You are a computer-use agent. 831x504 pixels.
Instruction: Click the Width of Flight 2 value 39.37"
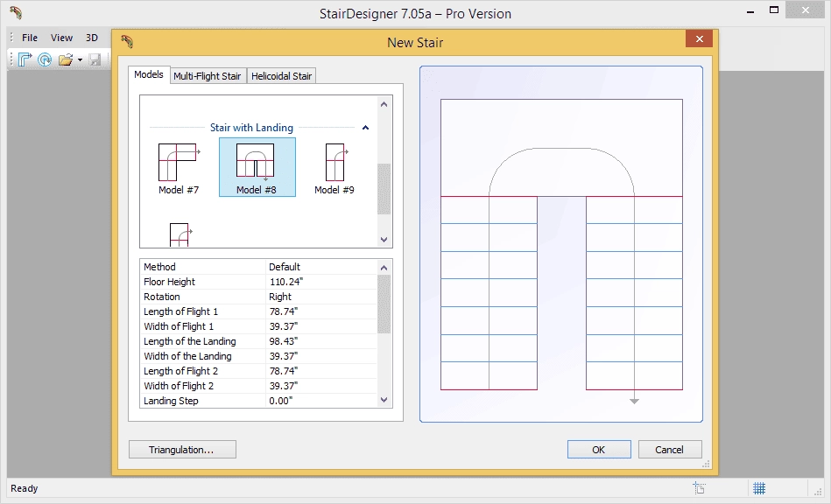coord(284,385)
